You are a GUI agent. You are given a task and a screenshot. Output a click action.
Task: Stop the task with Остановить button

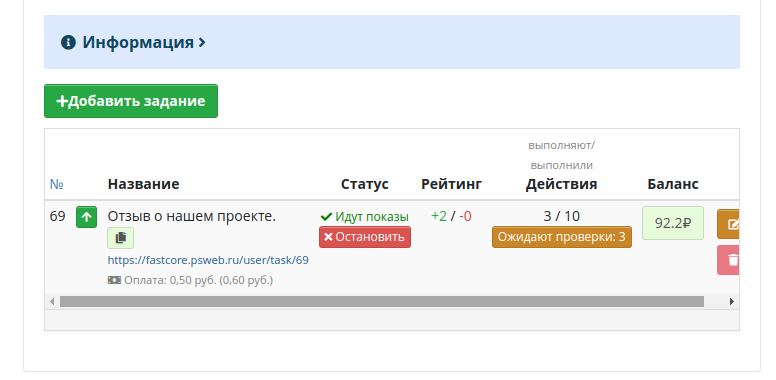pyautogui.click(x=365, y=237)
